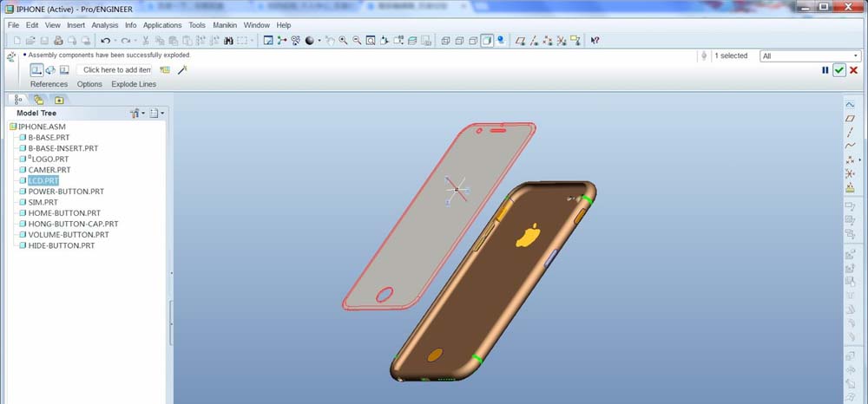Image resolution: width=868 pixels, height=404 pixels.
Task: Open the References slide-down panel
Action: click(x=49, y=84)
